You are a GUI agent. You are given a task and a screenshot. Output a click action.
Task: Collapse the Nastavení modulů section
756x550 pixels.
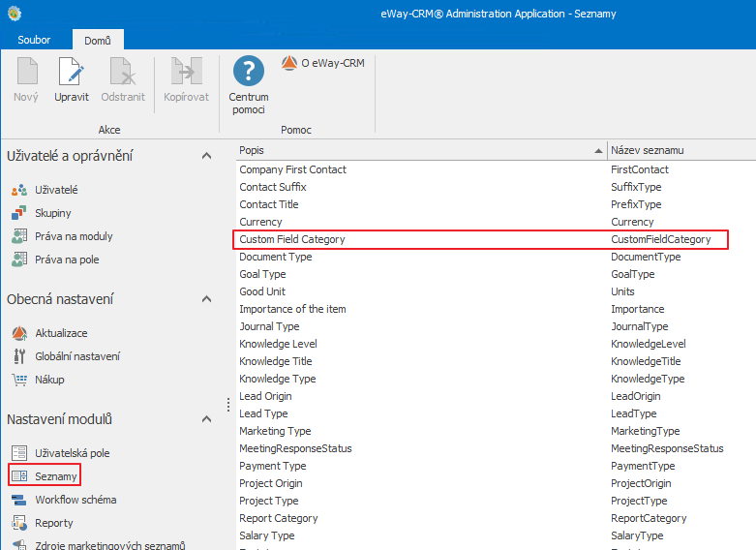(206, 419)
